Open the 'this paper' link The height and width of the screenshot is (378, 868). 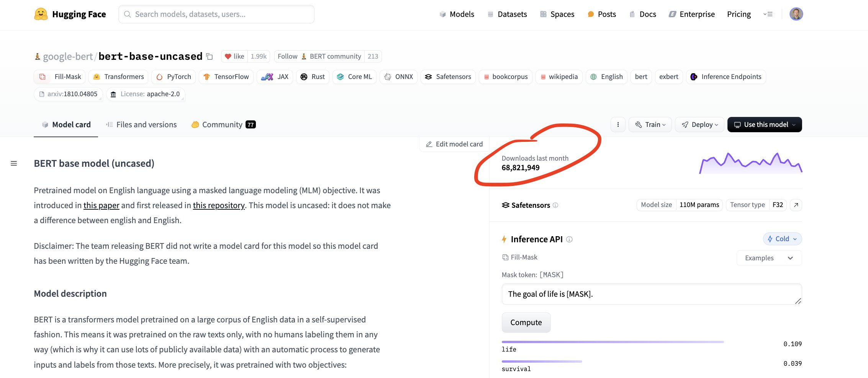click(102, 205)
